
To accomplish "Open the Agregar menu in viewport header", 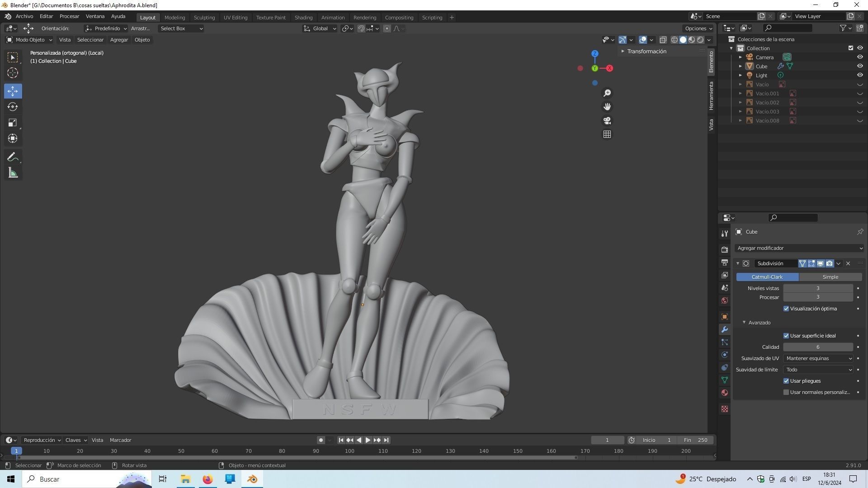I will [x=119, y=40].
